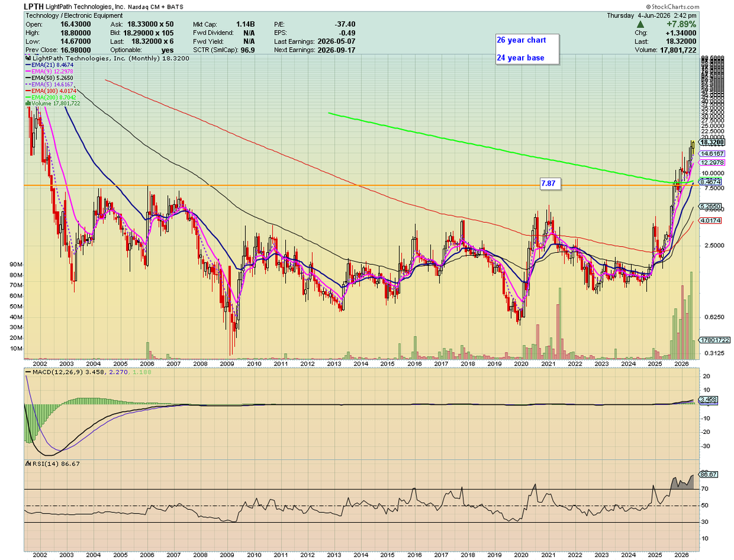The height and width of the screenshot is (560, 734).
Task: Select the 'LightPath Technologies, Inc.' company name in header
Action: [86, 7]
